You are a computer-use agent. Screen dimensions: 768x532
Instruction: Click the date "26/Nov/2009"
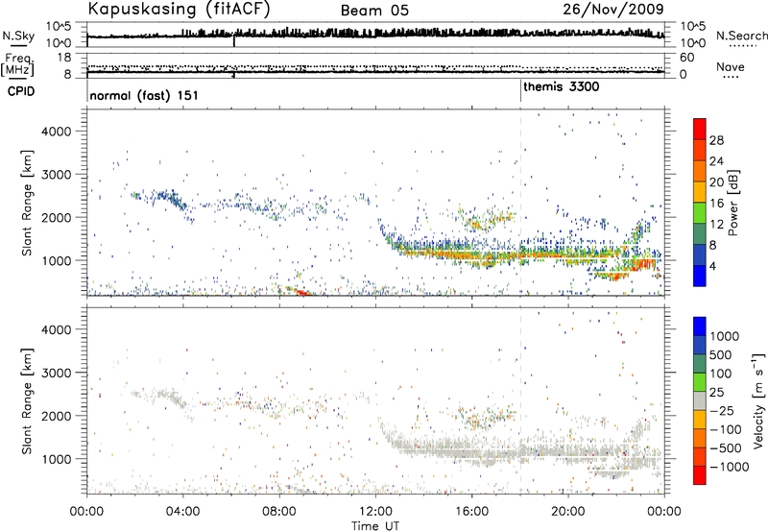click(x=613, y=9)
